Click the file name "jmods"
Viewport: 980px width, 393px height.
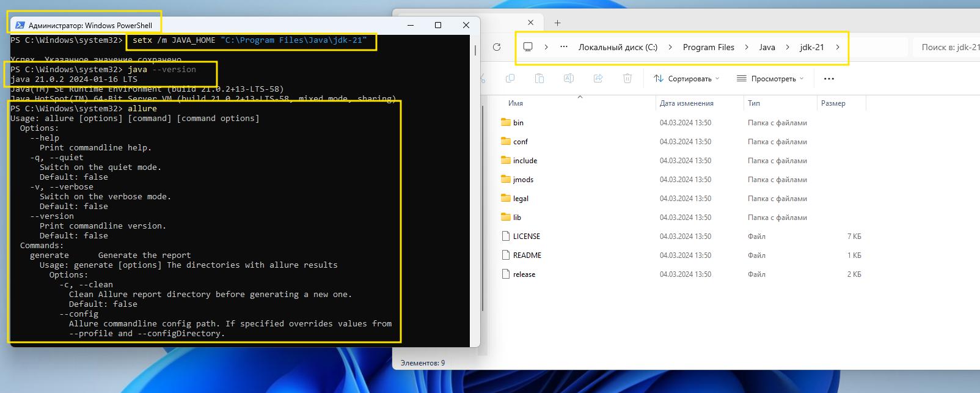coord(523,180)
